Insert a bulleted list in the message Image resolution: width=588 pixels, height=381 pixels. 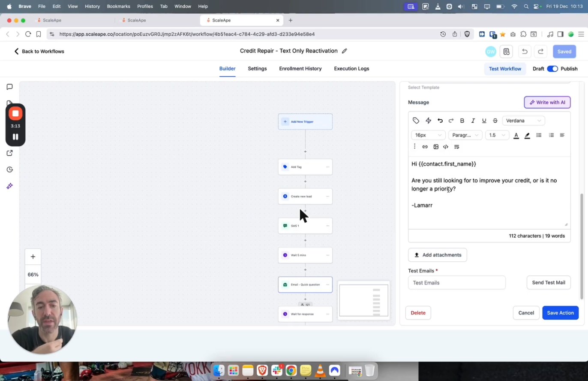pos(539,135)
